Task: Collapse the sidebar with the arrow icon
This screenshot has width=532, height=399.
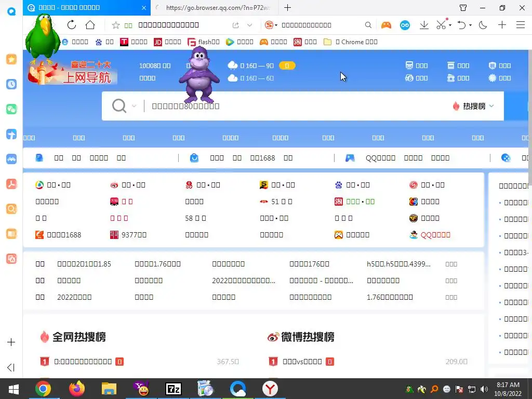Action: pos(11,367)
